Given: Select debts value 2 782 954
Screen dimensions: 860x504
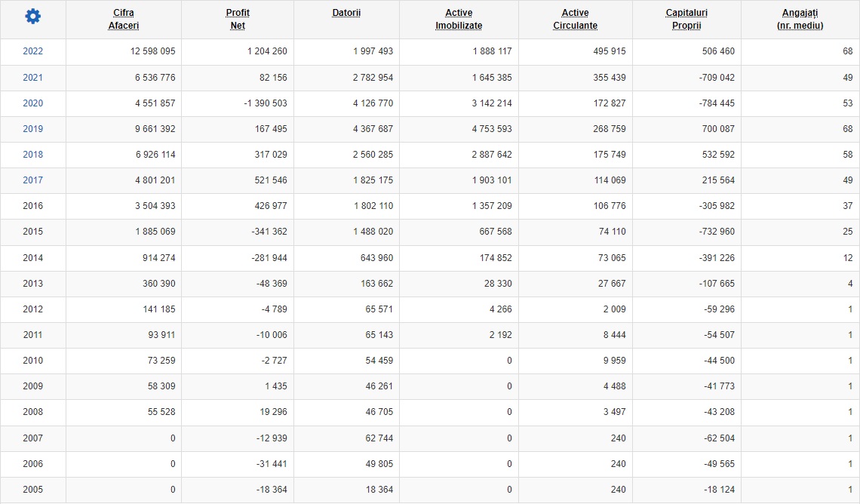Looking at the screenshot, I should tap(373, 77).
